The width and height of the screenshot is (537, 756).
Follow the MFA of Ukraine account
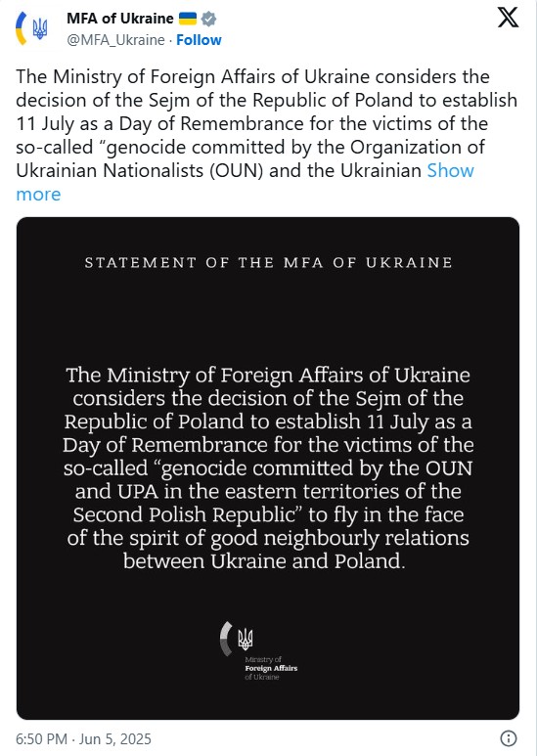click(199, 40)
